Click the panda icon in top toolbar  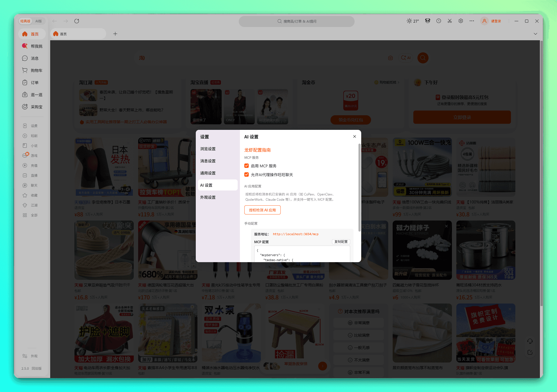coord(428,21)
